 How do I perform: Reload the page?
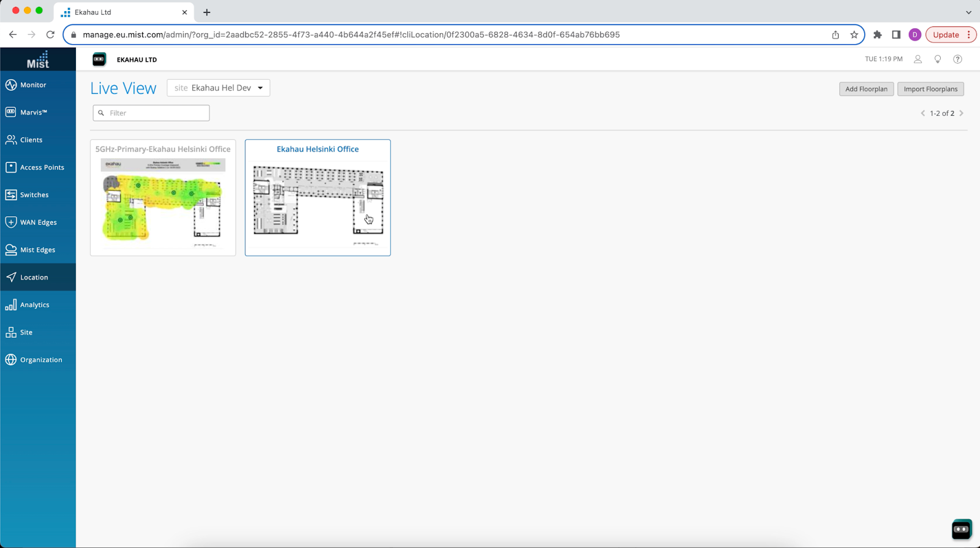click(x=51, y=35)
